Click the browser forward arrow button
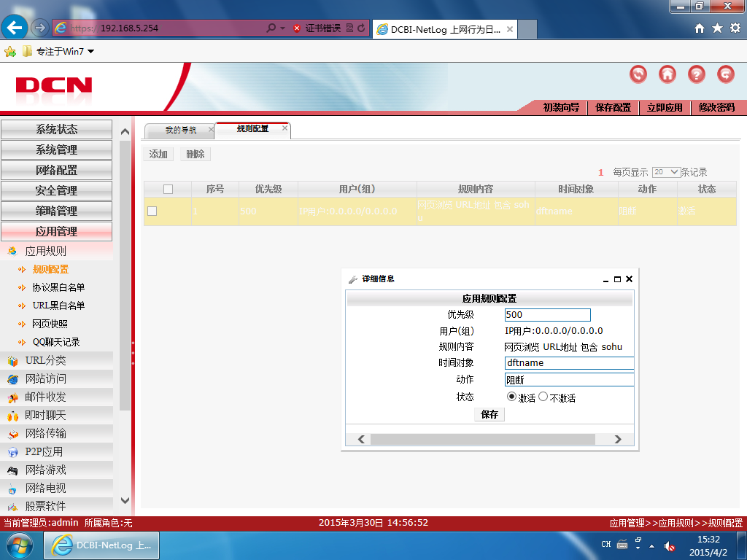 tap(40, 28)
